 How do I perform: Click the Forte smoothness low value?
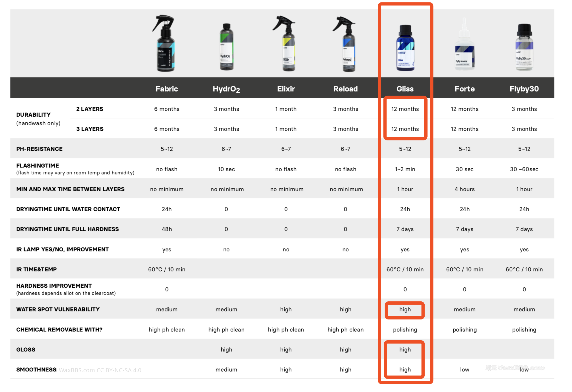point(465,370)
